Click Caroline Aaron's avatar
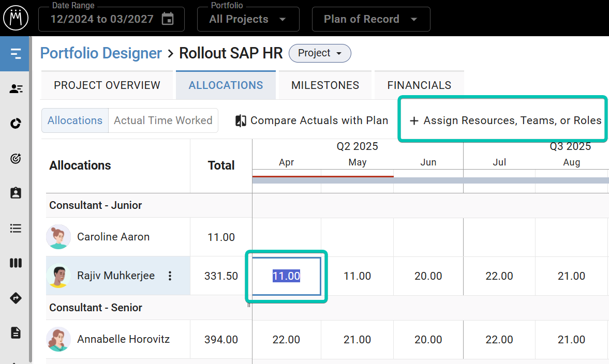 click(58, 237)
